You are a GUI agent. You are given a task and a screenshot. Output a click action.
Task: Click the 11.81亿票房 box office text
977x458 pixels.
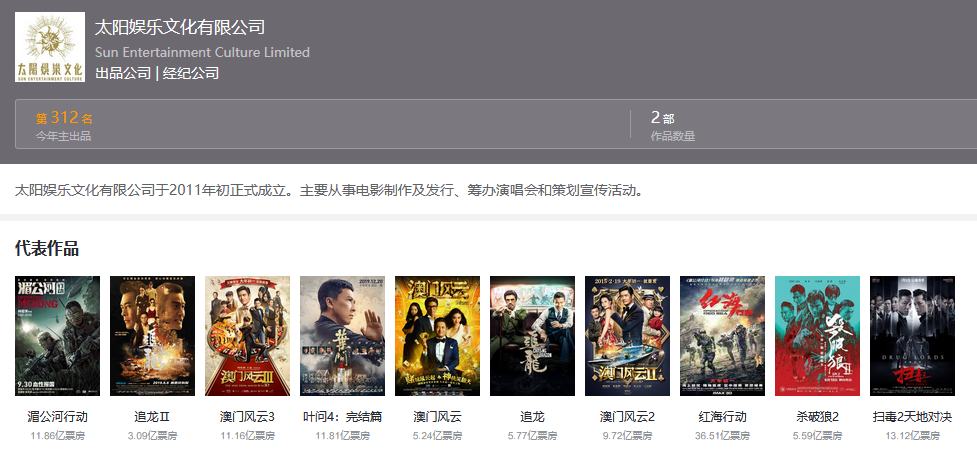point(343,436)
